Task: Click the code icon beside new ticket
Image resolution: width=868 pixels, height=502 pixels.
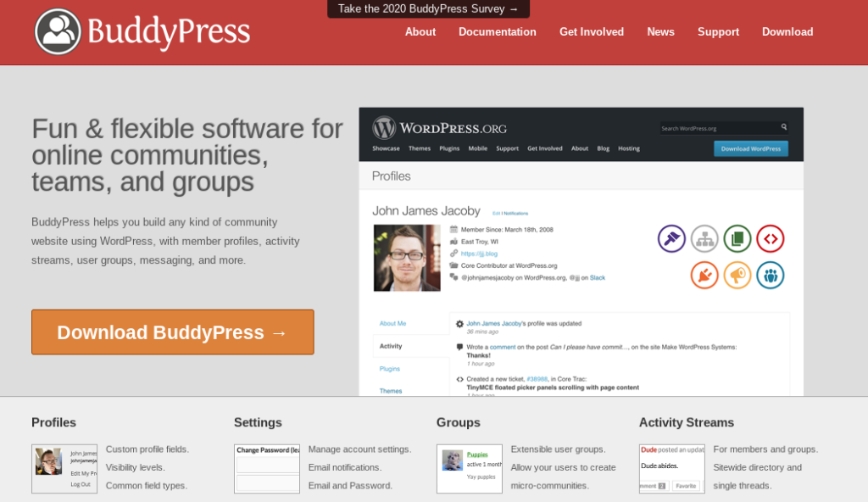Action: (459, 379)
